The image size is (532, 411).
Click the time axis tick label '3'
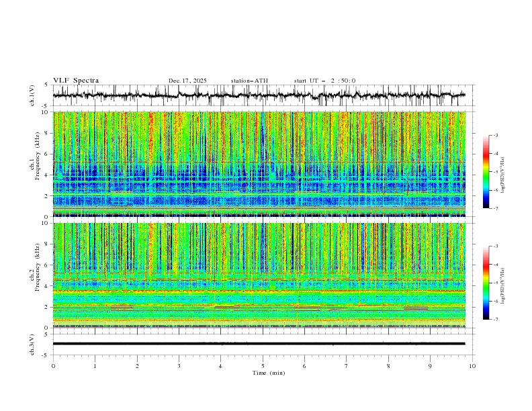(x=179, y=366)
